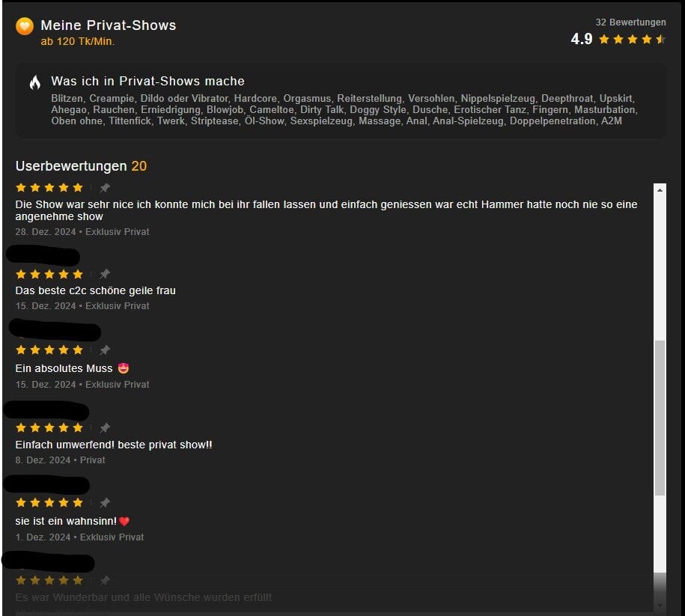This screenshot has width=685, height=616.
Task: Click the flame icon in the Privat-Shows box
Action: tap(35, 82)
